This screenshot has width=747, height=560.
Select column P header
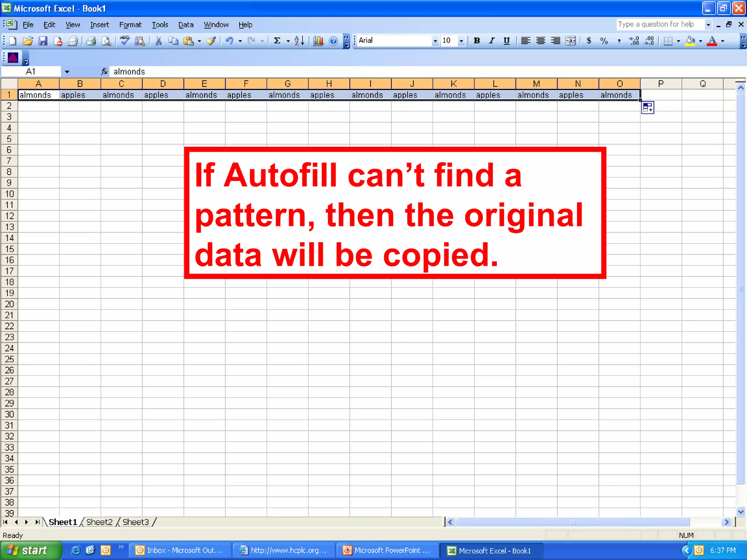coord(661,84)
